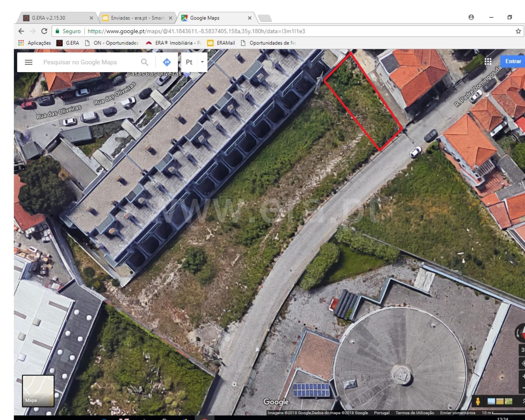Close the G.ERA v.2.15.30 tab

pos(91,18)
